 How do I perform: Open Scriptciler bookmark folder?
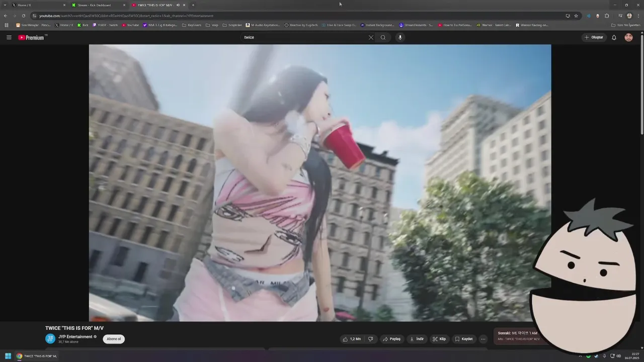pos(232,25)
